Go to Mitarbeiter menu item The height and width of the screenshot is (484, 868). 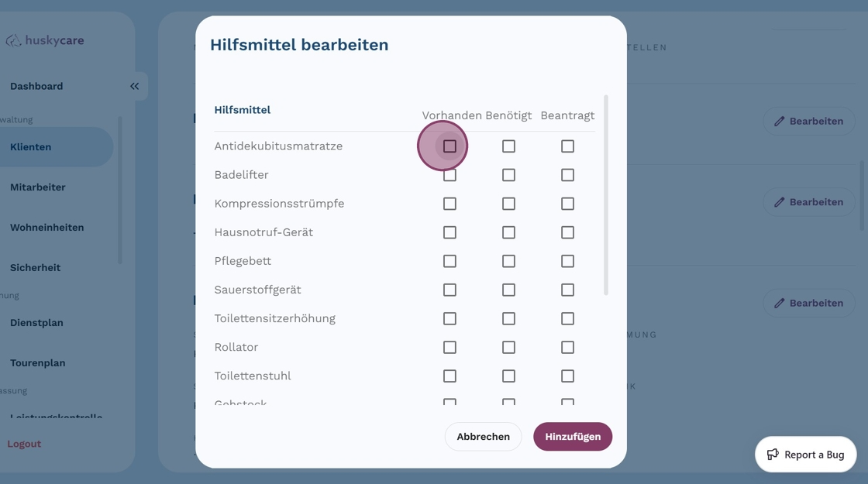(38, 187)
